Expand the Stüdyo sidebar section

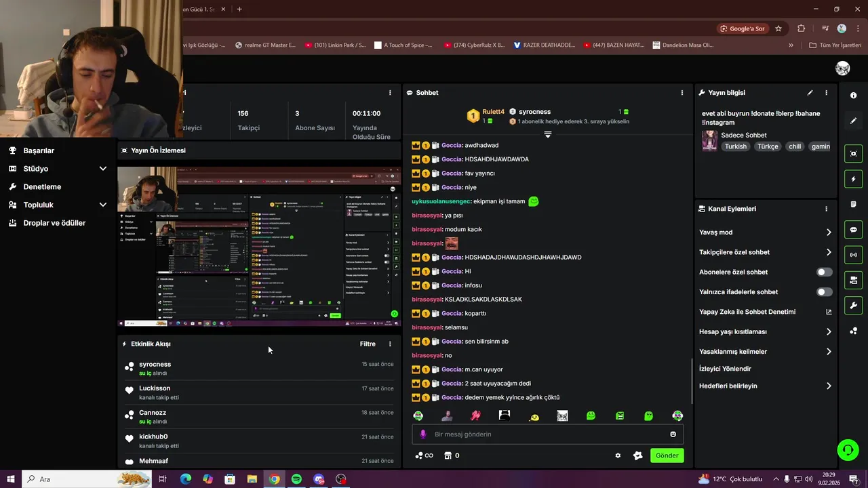point(103,169)
